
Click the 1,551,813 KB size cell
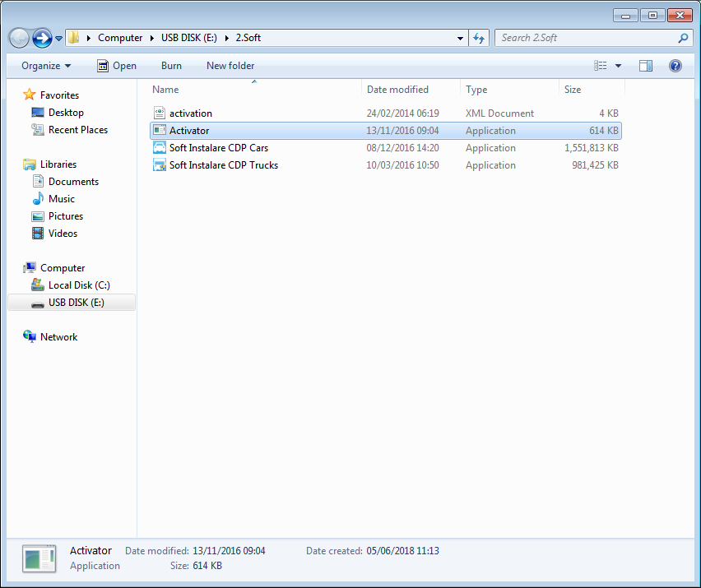click(x=591, y=148)
